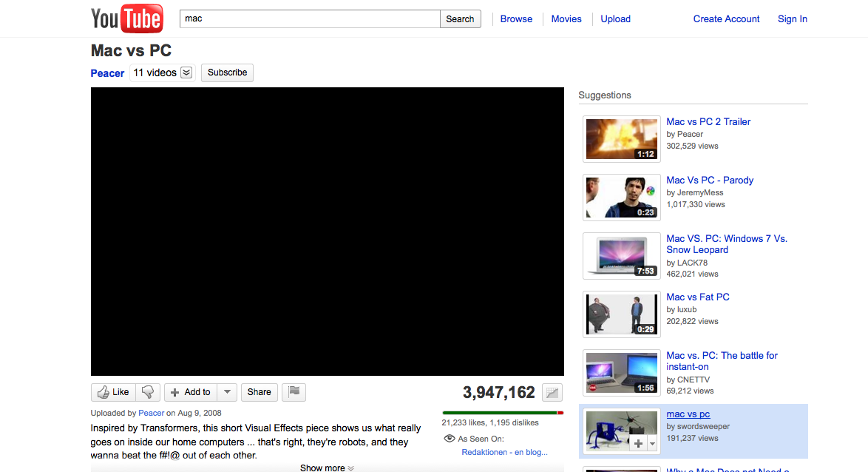Open Redaktionen - en blog link
The width and height of the screenshot is (868, 472).
click(504, 452)
